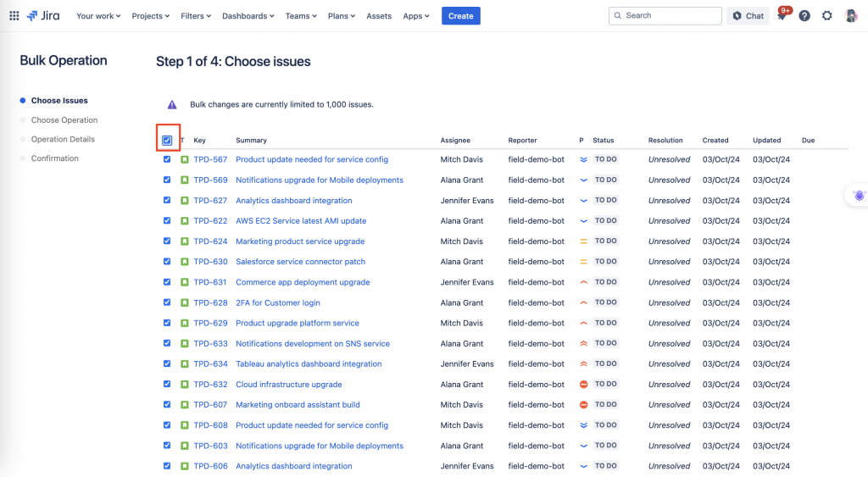
Task: Expand the Dashboards dropdown
Action: (x=248, y=16)
